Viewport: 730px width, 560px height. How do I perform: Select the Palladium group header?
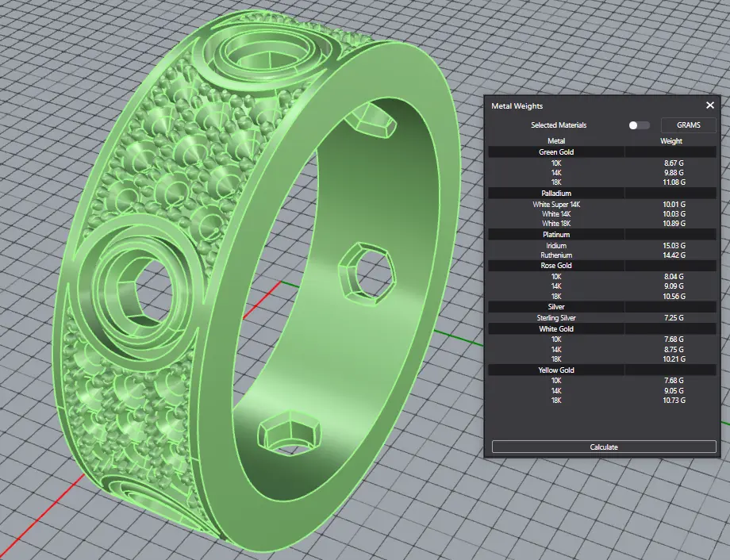(x=556, y=193)
